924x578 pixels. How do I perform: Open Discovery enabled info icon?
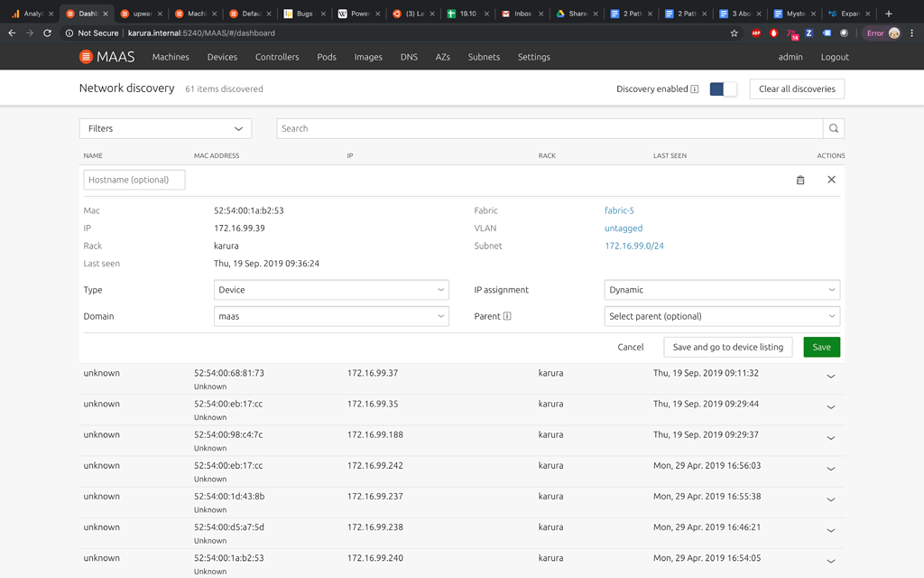tap(695, 89)
